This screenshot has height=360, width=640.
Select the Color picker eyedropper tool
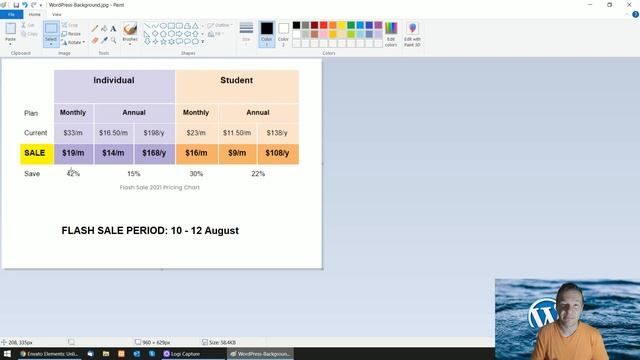pyautogui.click(x=104, y=40)
